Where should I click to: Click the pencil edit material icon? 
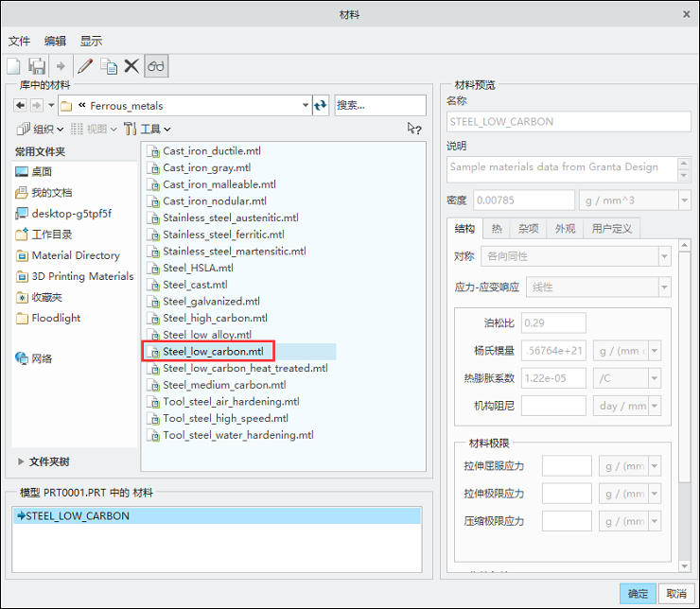(x=85, y=66)
